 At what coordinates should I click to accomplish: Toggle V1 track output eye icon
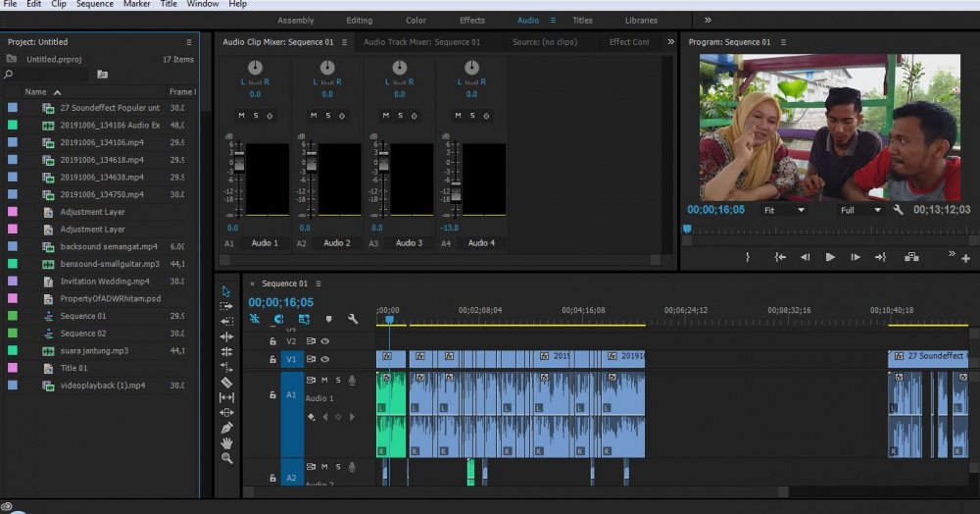coord(325,359)
